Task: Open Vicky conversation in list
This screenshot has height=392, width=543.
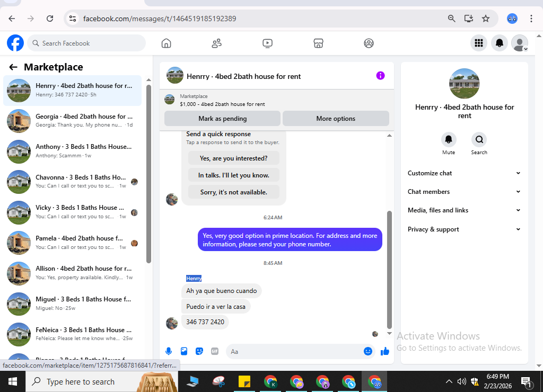Action: pyautogui.click(x=72, y=212)
